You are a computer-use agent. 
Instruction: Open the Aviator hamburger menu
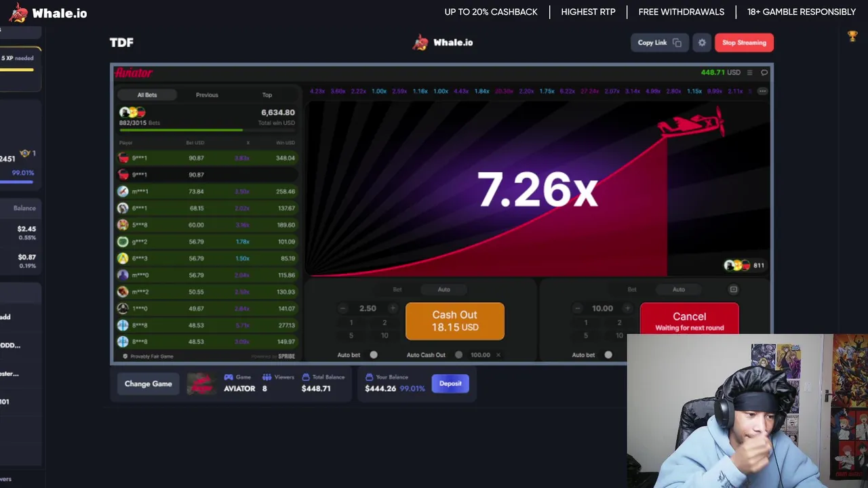pos(749,73)
